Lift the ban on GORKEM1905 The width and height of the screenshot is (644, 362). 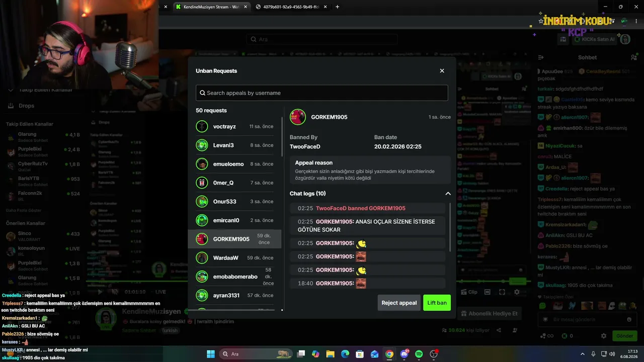[x=437, y=303]
